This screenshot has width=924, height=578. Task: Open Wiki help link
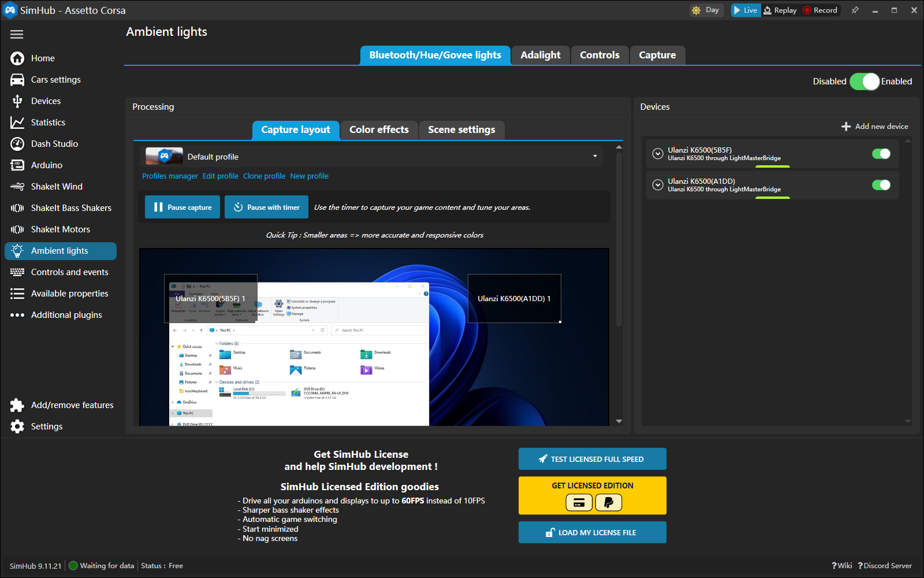click(842, 566)
